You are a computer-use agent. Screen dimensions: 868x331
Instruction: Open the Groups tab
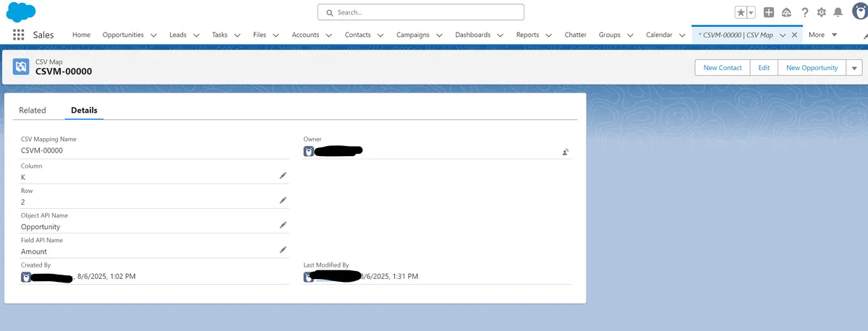click(x=610, y=35)
